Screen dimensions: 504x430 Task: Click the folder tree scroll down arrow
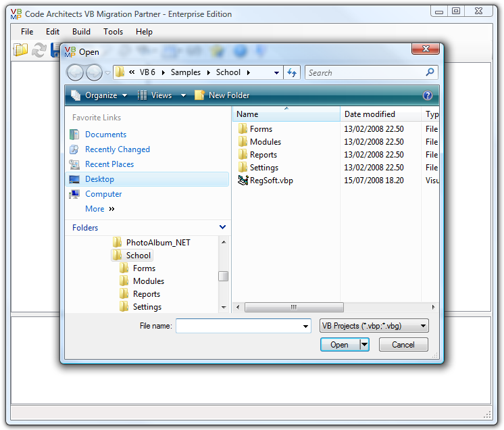pos(224,308)
